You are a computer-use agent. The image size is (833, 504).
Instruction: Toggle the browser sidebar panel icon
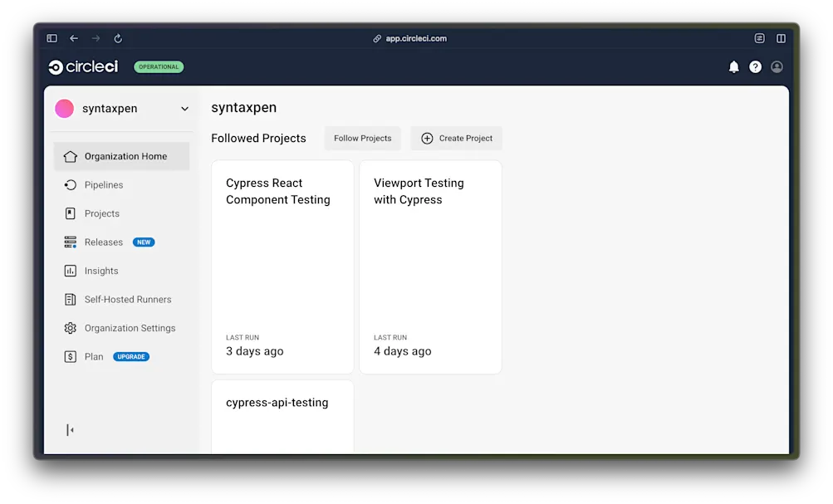[x=51, y=37]
